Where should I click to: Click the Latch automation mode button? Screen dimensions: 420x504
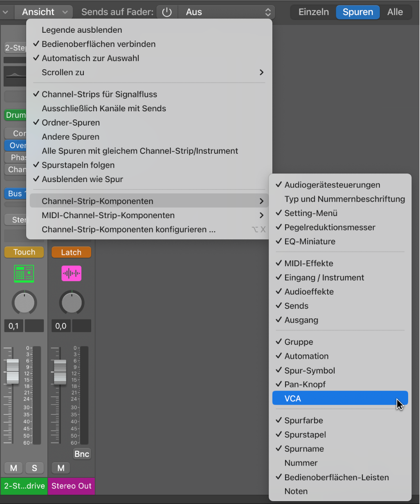tap(71, 252)
